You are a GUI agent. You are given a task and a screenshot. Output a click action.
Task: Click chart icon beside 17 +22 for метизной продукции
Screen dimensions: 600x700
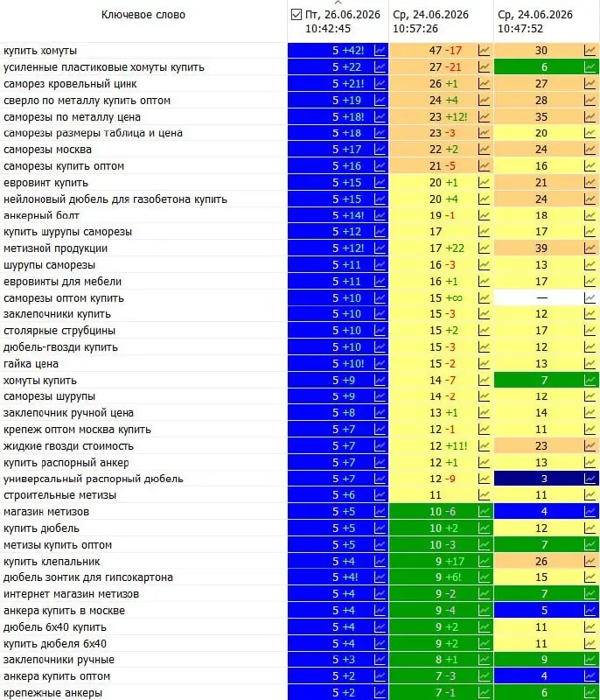pos(484,248)
